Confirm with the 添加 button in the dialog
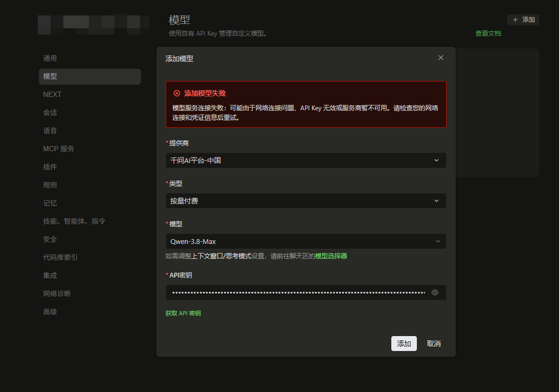 (x=404, y=344)
